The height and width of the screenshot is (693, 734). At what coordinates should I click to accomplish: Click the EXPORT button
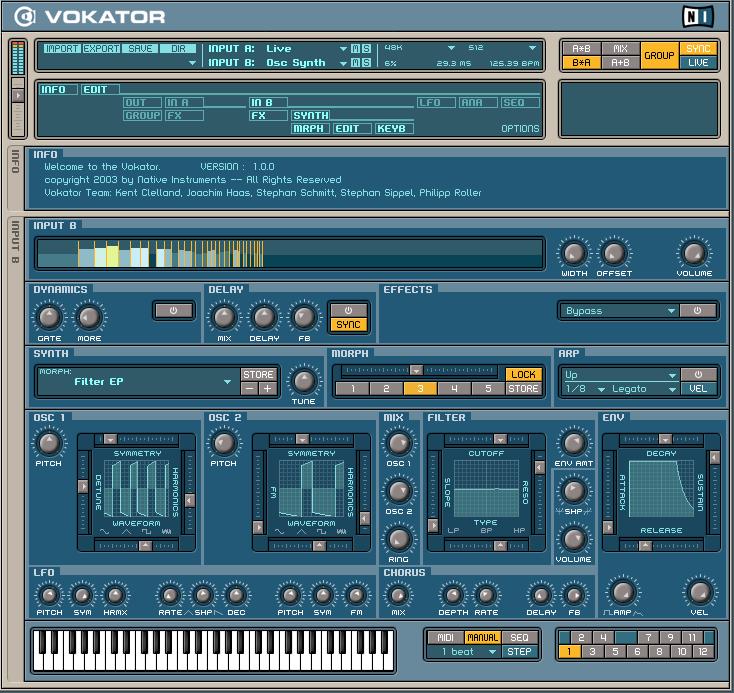click(x=101, y=49)
